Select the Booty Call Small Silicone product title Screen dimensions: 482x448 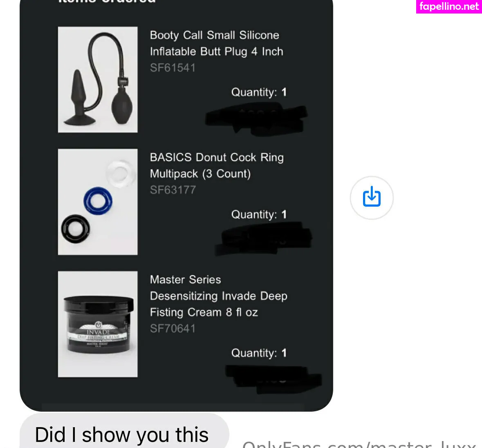(216, 43)
